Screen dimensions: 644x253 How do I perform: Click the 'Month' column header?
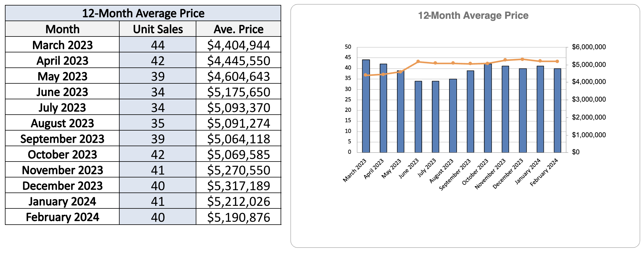click(x=62, y=29)
